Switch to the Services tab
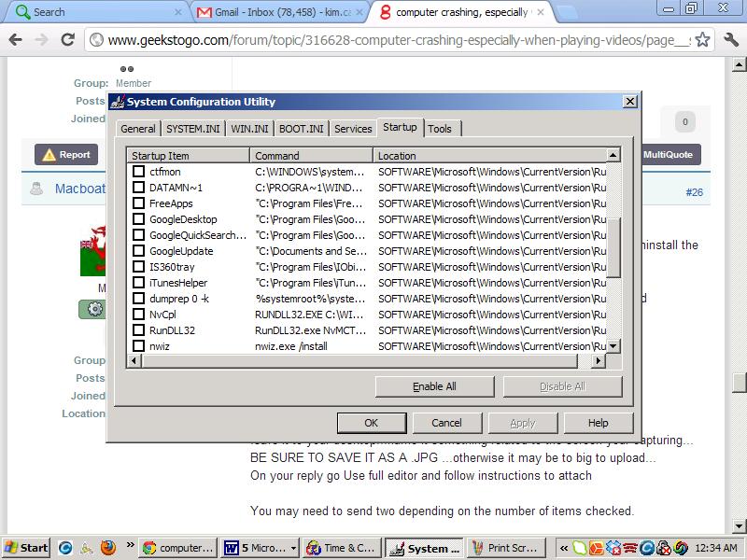This screenshot has height=560, width=747. (353, 129)
